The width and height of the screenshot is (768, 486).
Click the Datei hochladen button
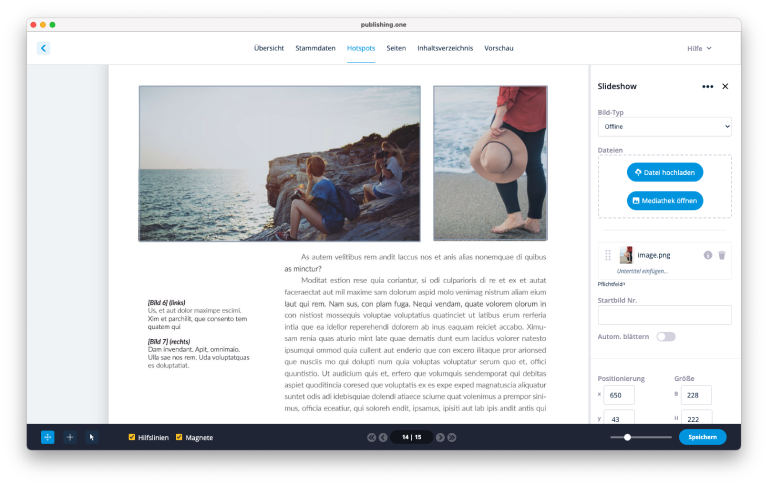(665, 172)
